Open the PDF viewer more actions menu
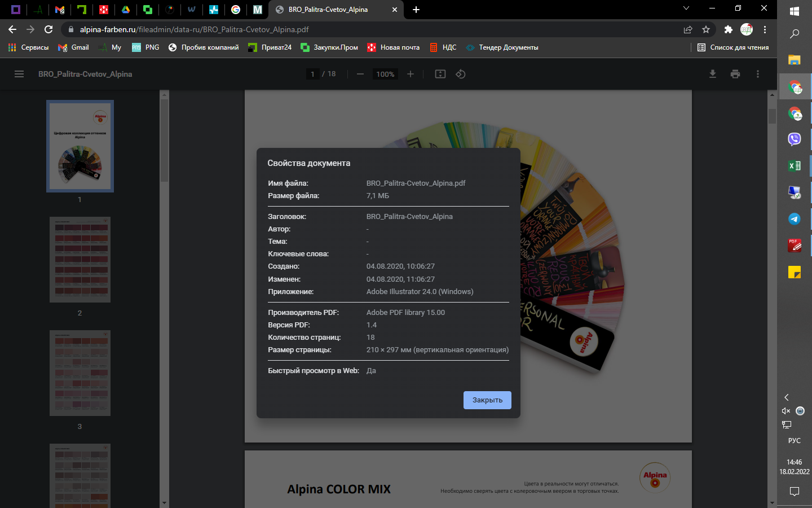The height and width of the screenshot is (508, 812). (x=758, y=74)
